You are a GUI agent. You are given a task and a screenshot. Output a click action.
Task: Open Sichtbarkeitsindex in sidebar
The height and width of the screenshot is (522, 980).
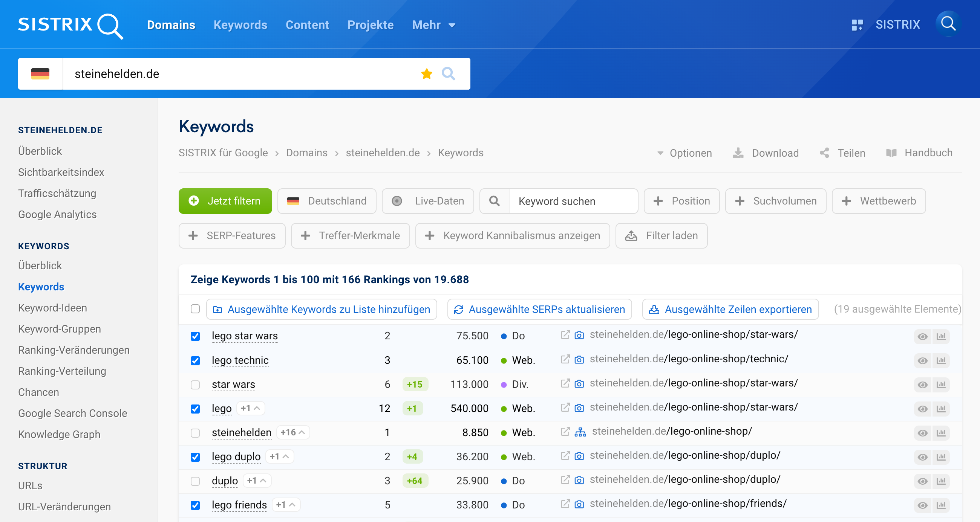point(61,172)
